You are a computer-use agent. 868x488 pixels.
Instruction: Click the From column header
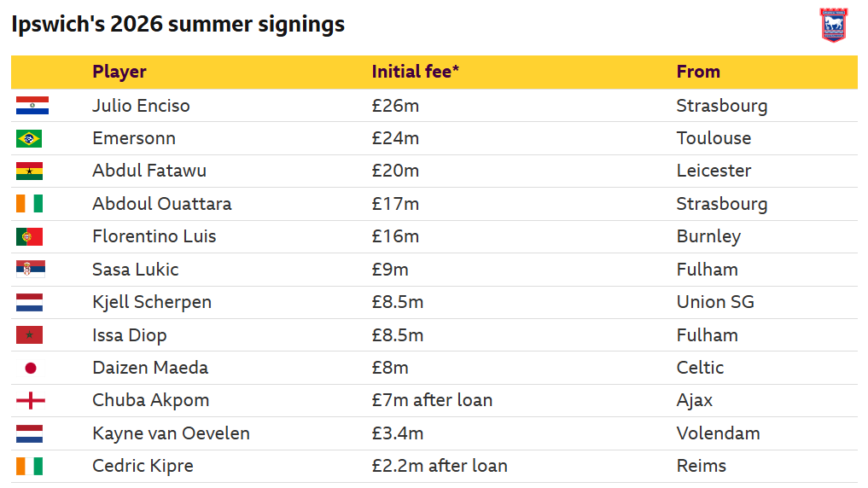coord(698,72)
